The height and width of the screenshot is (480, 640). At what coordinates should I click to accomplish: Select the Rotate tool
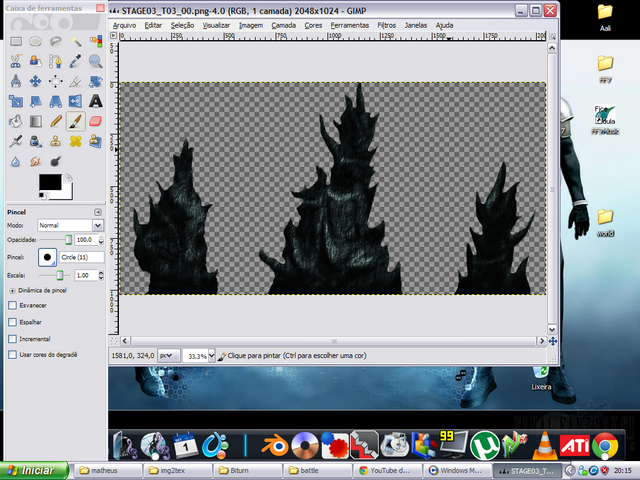tap(96, 81)
